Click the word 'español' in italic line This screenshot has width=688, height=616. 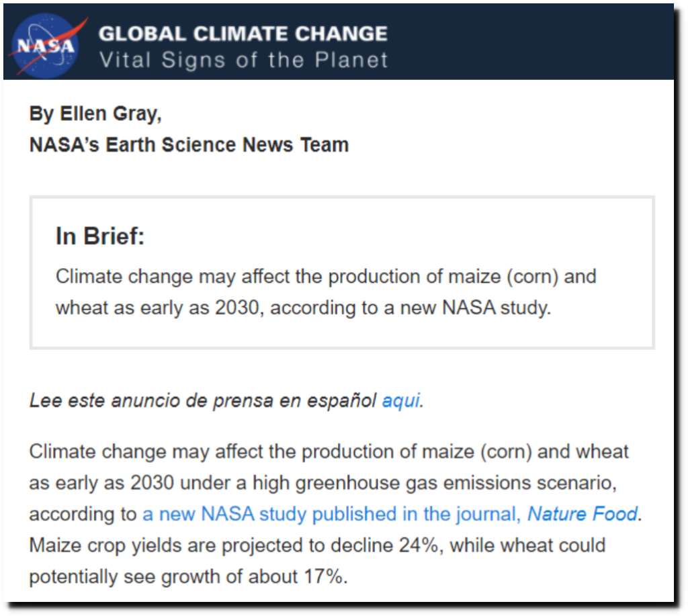coord(341,400)
